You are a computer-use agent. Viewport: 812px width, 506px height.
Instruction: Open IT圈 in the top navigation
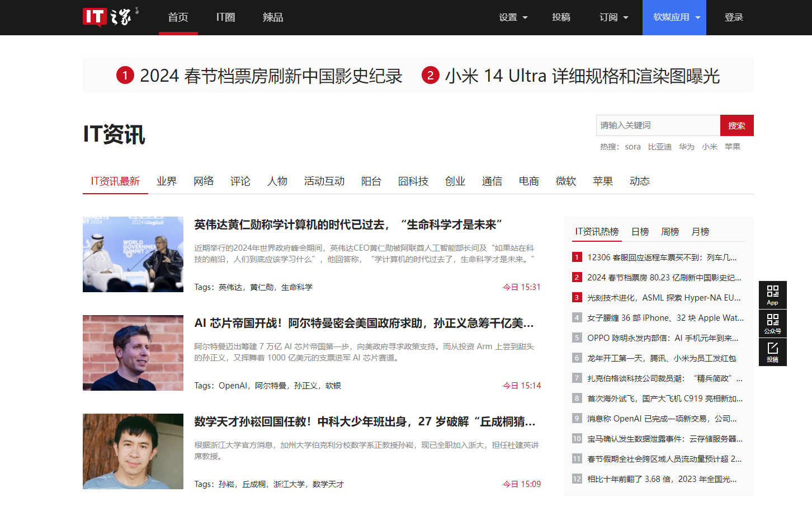pyautogui.click(x=225, y=17)
